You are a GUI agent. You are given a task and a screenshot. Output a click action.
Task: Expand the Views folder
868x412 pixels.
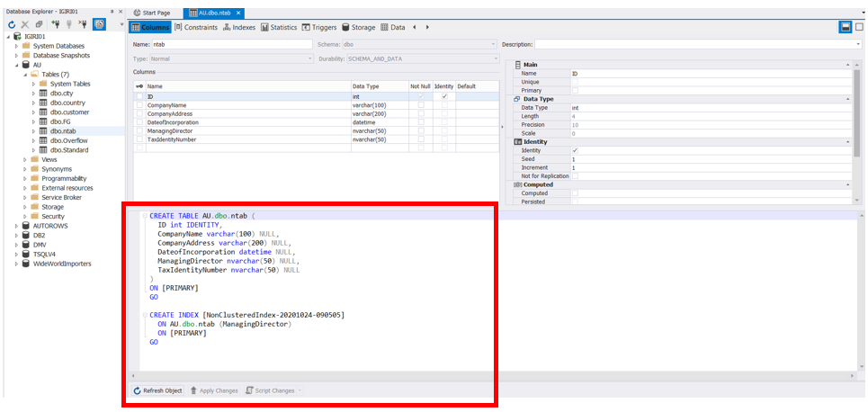(25, 159)
